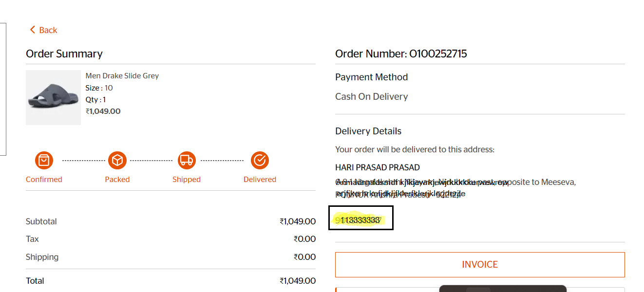Screen dimensions: 644x292
Task: Open the grey slide product thumbnail
Action: pyautogui.click(x=53, y=97)
